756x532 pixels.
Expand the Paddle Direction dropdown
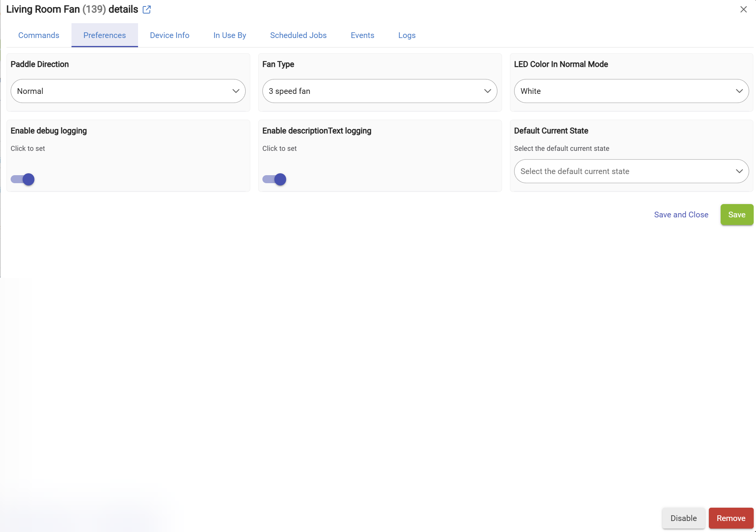(128, 91)
